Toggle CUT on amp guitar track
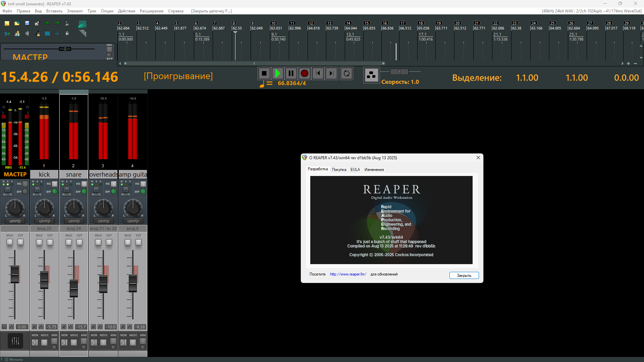This screenshot has height=362, width=644. [x=139, y=242]
